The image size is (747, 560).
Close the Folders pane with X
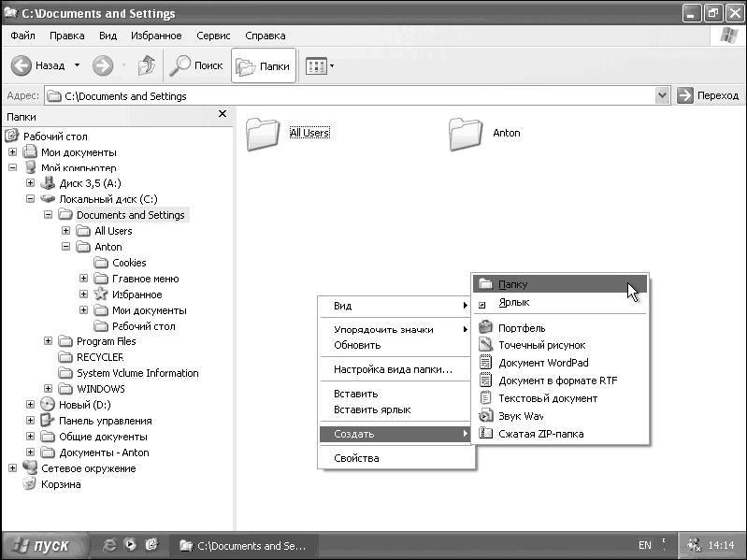[x=223, y=114]
